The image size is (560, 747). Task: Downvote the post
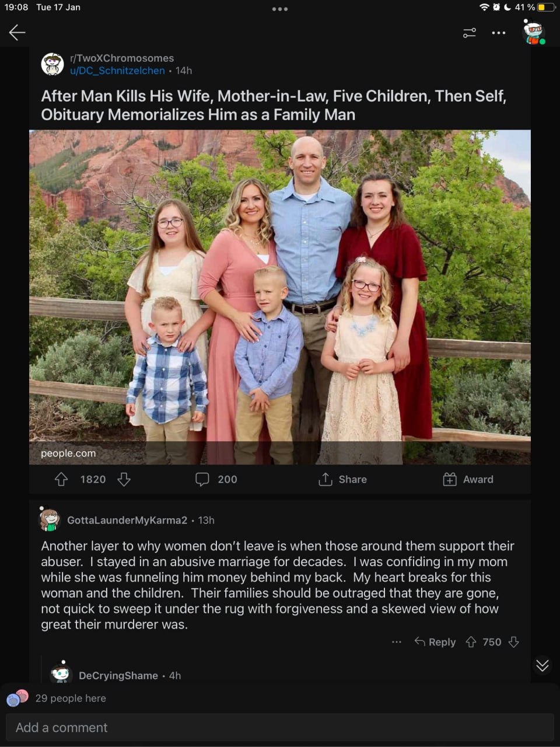click(124, 479)
